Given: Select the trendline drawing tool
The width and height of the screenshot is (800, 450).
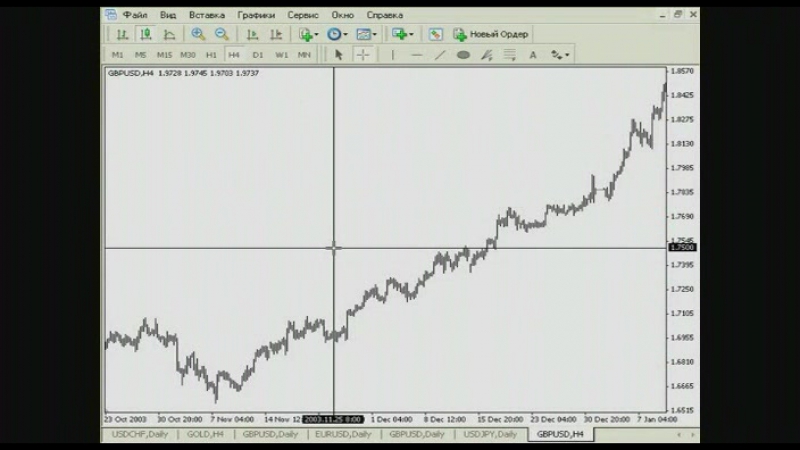Looking at the screenshot, I should point(440,55).
